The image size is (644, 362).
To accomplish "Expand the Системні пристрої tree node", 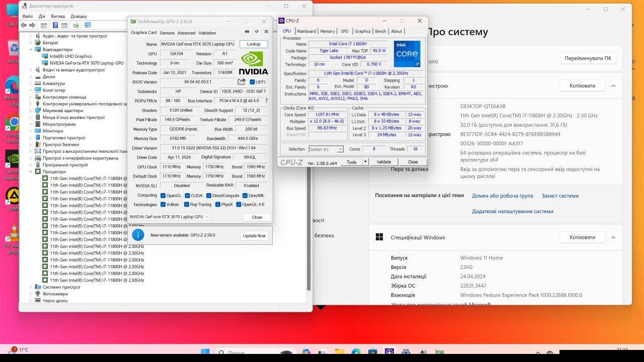I will (x=31, y=287).
